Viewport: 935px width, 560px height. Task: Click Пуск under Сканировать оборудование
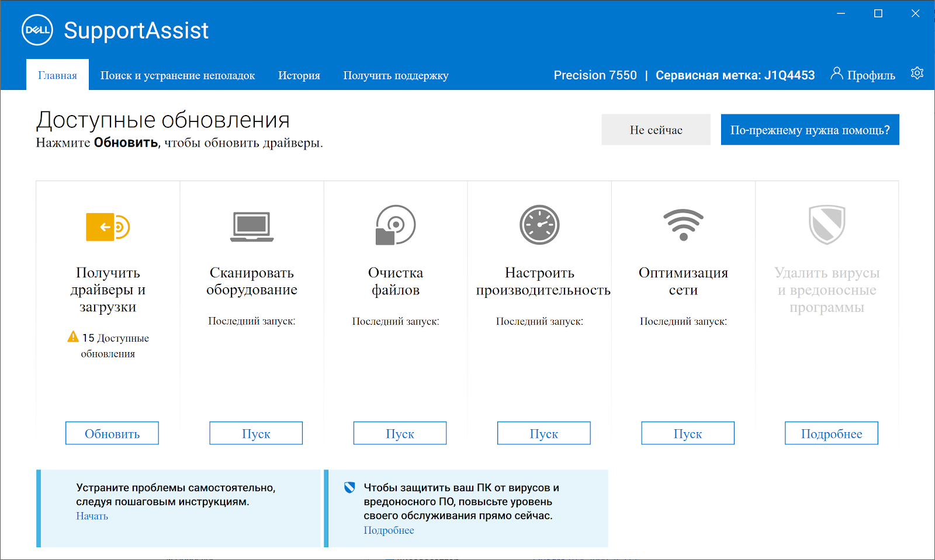coord(256,433)
